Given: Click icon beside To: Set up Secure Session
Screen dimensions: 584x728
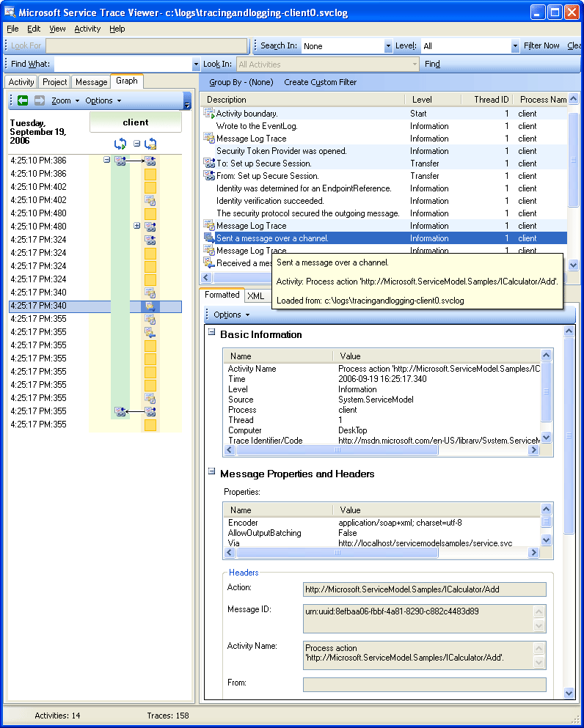Looking at the screenshot, I should [x=208, y=163].
